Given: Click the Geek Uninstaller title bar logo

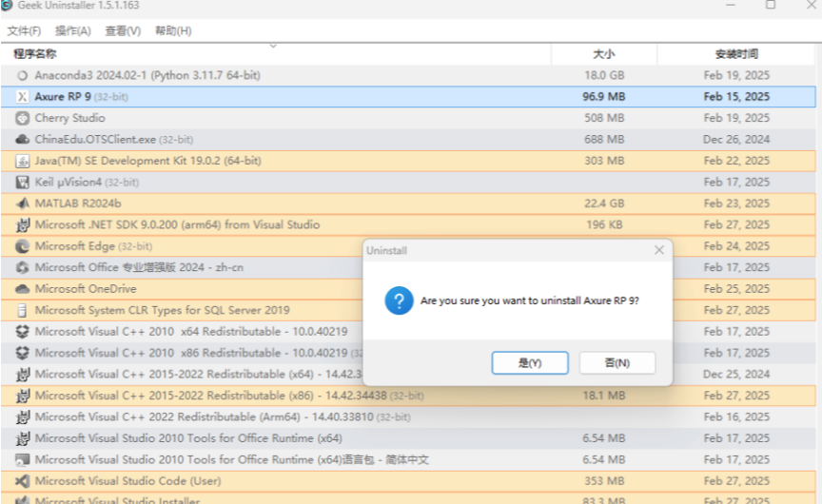Looking at the screenshot, I should (x=7, y=6).
